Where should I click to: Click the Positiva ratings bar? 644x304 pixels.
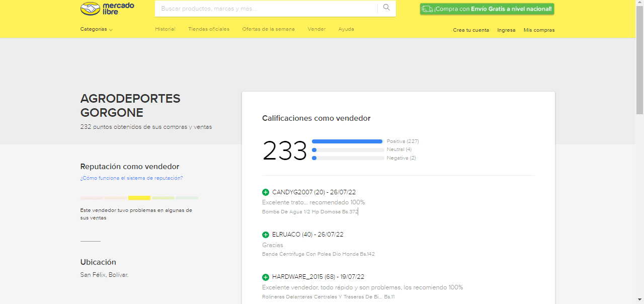point(347,141)
